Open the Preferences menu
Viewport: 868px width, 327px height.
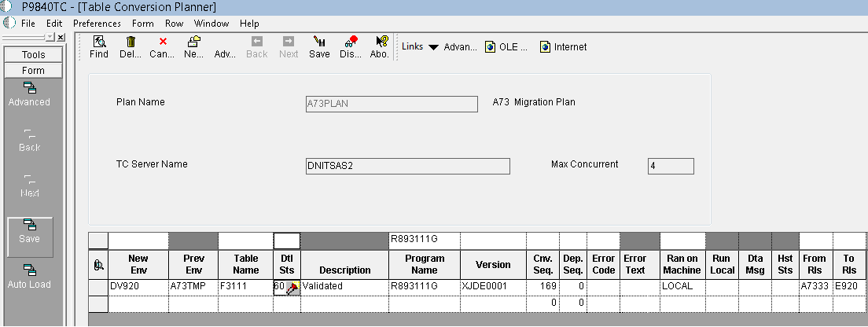click(x=97, y=24)
